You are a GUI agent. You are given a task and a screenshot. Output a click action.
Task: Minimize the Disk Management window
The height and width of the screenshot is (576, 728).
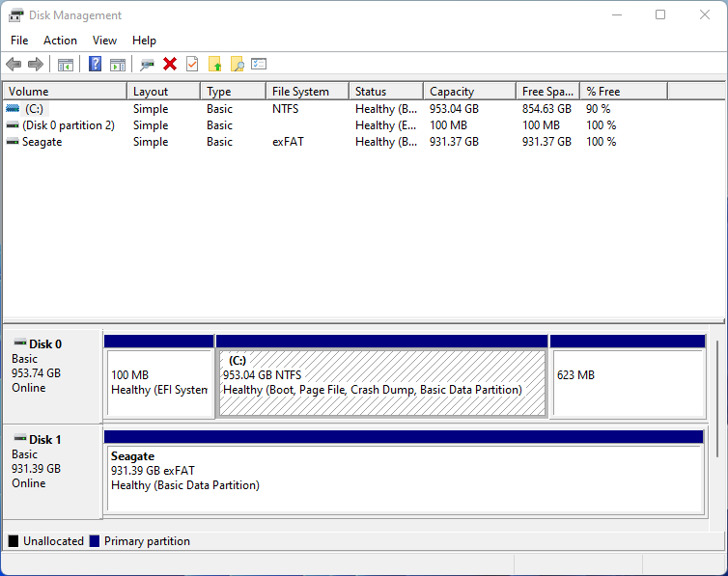pos(617,14)
